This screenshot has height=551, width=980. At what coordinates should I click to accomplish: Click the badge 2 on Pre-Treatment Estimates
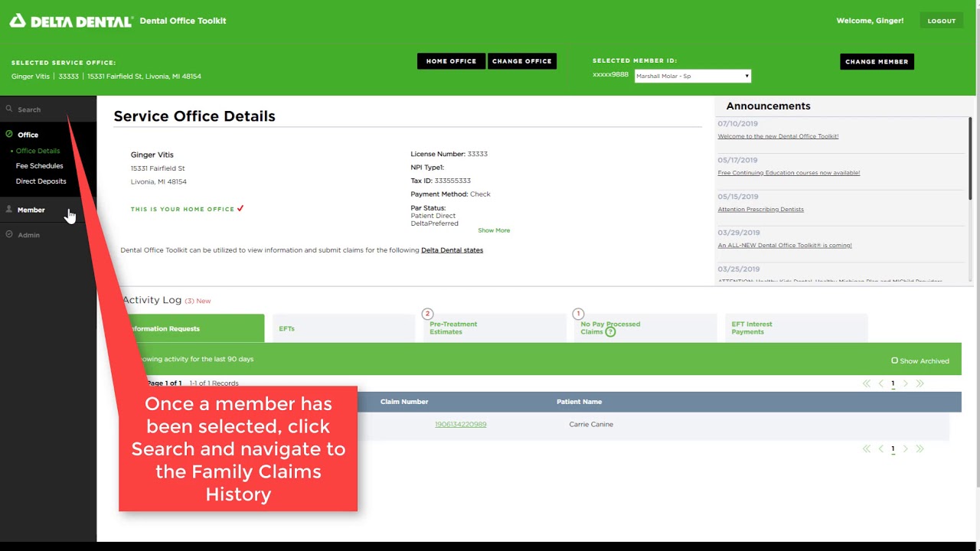click(x=427, y=314)
